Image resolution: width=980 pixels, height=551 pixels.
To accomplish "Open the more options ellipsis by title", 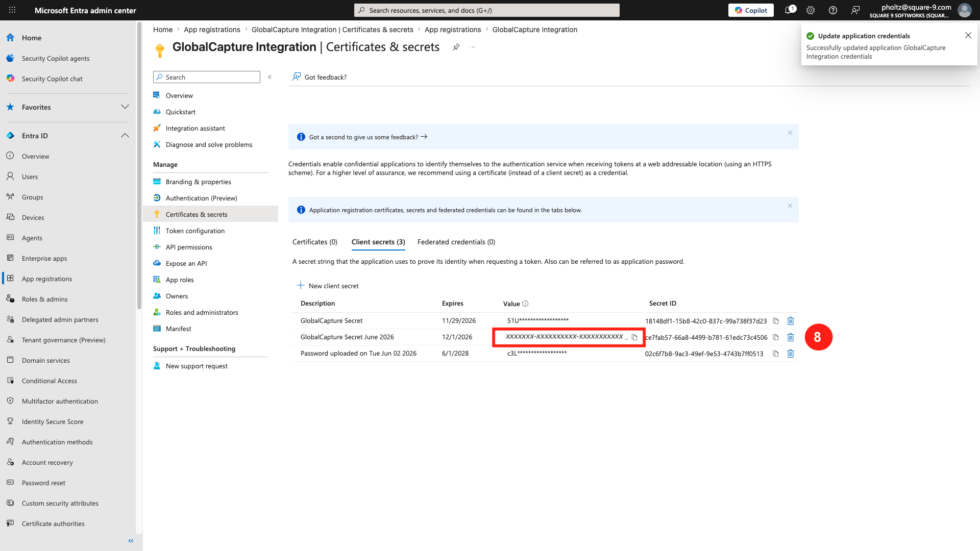I will pyautogui.click(x=473, y=47).
